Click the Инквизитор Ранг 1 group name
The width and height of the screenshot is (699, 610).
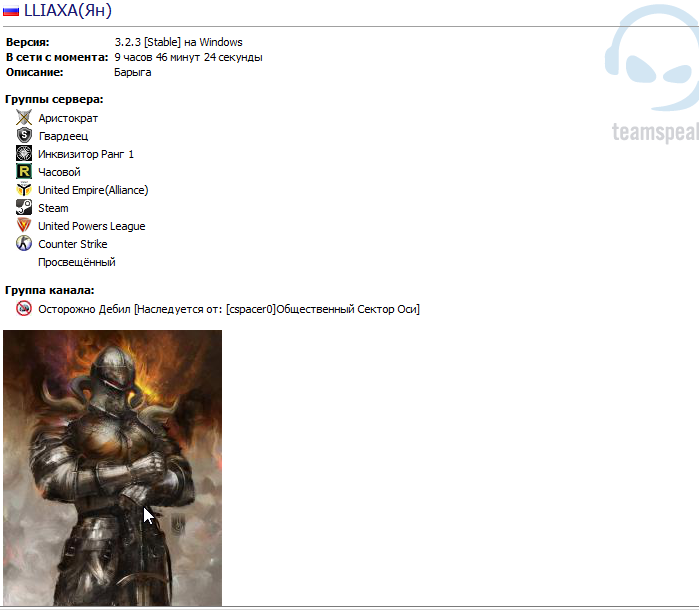[x=86, y=154]
